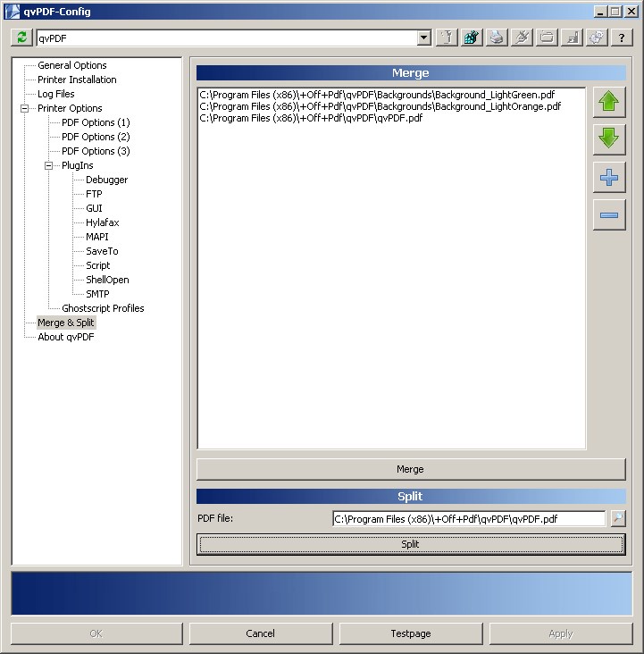Click into the PDF file path field
This screenshot has height=654, width=644.
click(x=469, y=519)
